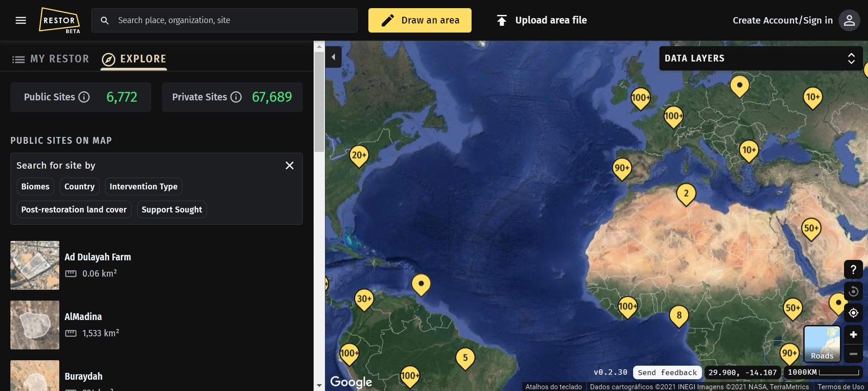Click the cluster marker labeled 5
The width and height of the screenshot is (868, 391).
pos(465,359)
